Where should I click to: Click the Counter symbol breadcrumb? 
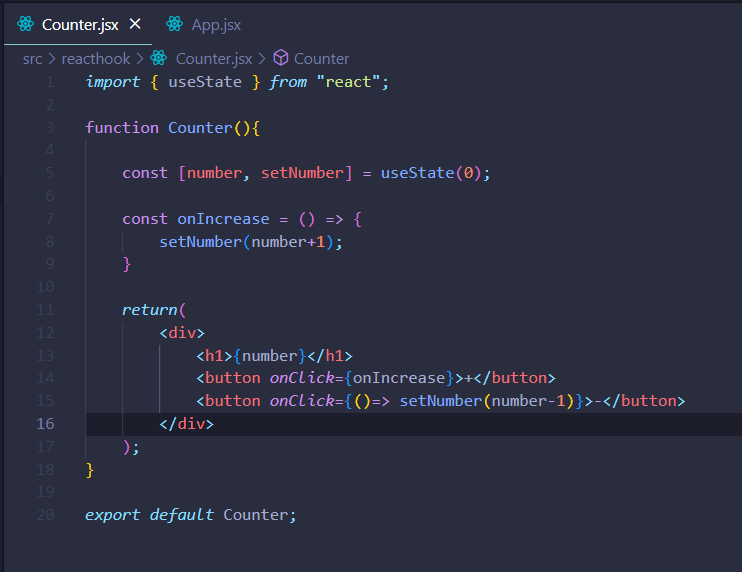pyautogui.click(x=321, y=59)
